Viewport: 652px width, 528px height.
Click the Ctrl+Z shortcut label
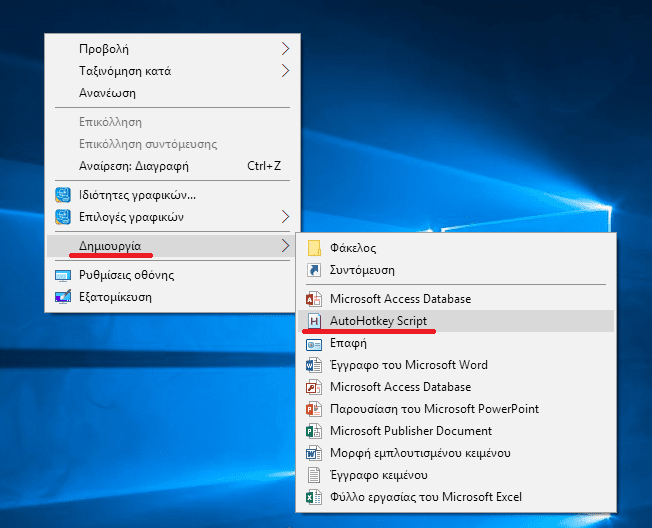(x=264, y=166)
